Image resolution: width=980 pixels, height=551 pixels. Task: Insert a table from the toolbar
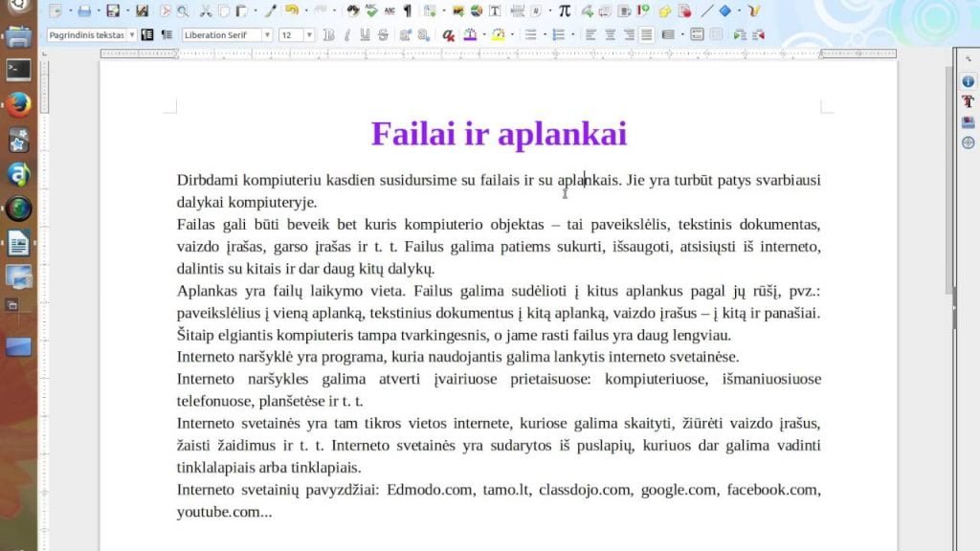click(430, 11)
